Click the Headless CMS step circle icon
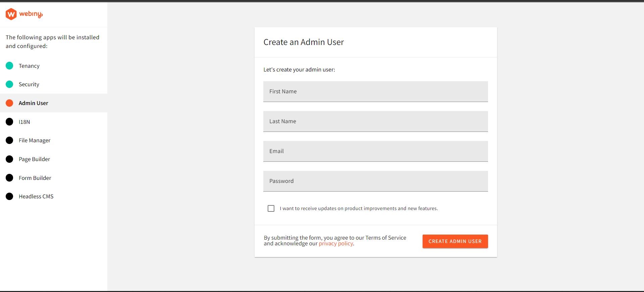 [9, 196]
